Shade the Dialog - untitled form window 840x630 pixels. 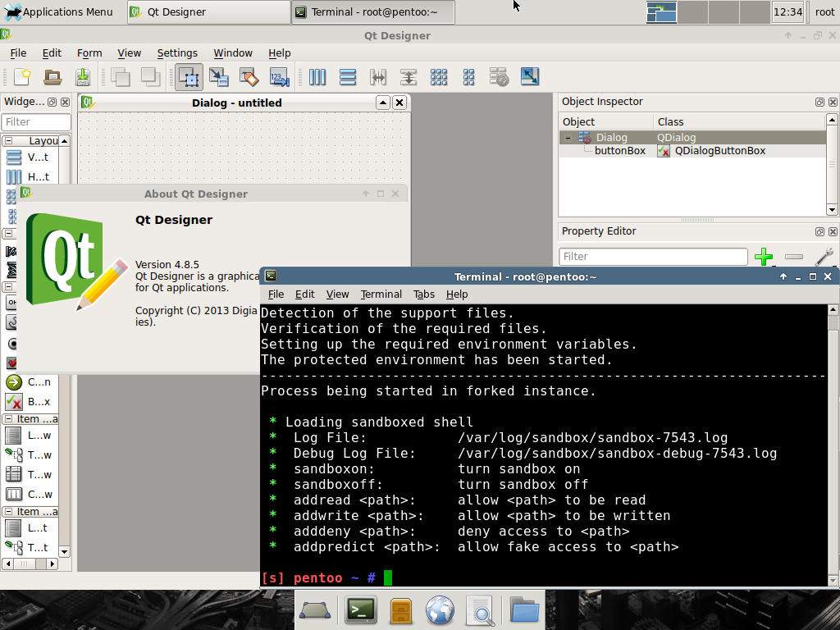coord(382,103)
